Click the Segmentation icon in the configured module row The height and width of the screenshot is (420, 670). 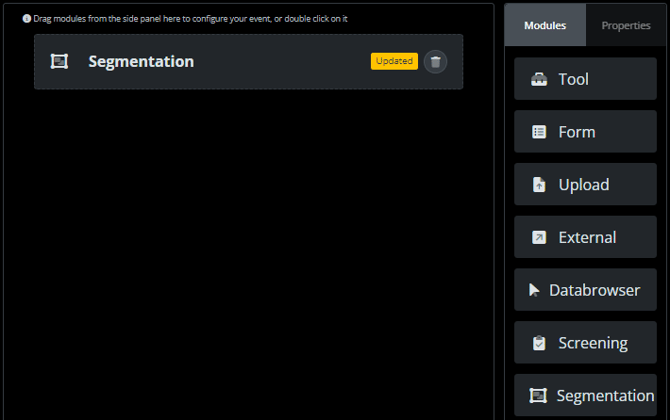click(60, 62)
